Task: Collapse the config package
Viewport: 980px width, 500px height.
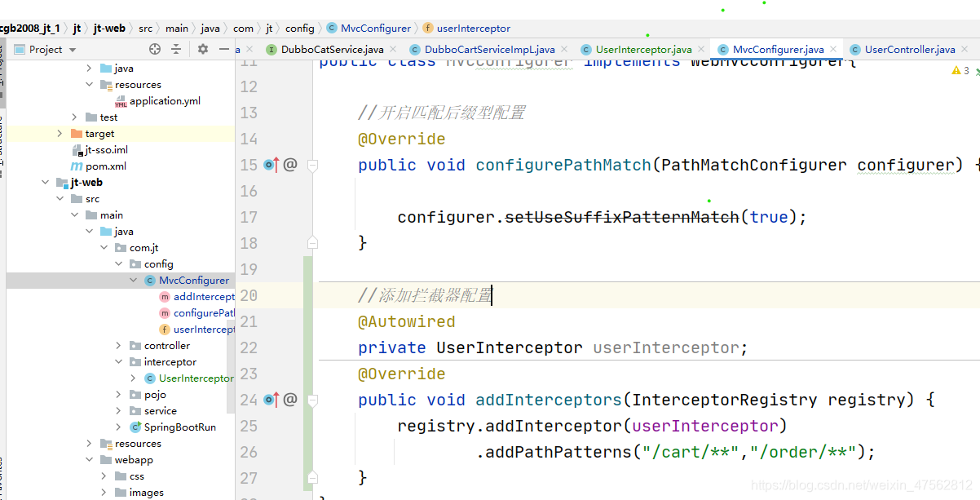Action: click(118, 264)
